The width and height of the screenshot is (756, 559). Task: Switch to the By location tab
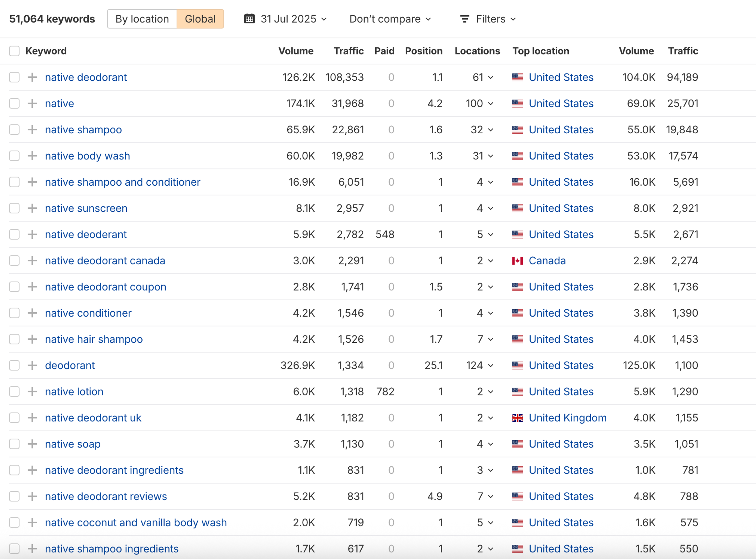(142, 19)
